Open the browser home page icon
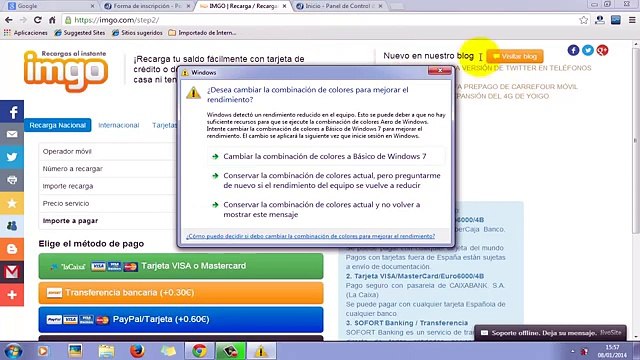This screenshot has width=640, height=360. 52,20
